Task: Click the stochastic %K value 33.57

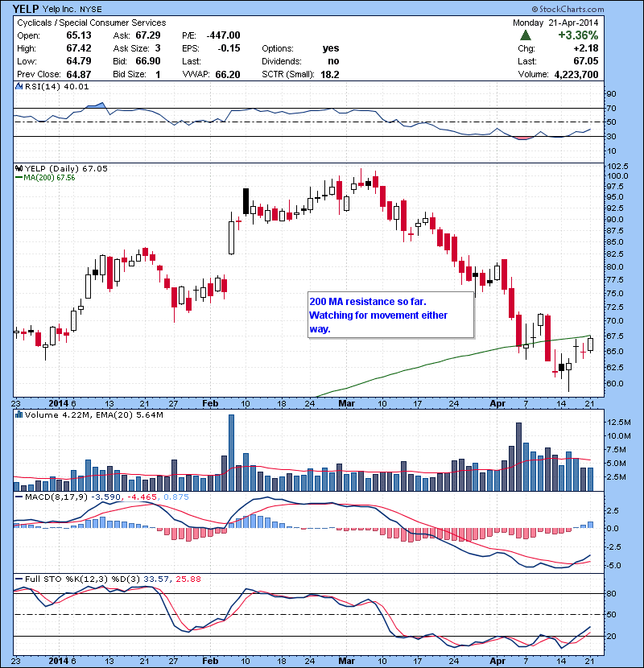Action: 156,579
